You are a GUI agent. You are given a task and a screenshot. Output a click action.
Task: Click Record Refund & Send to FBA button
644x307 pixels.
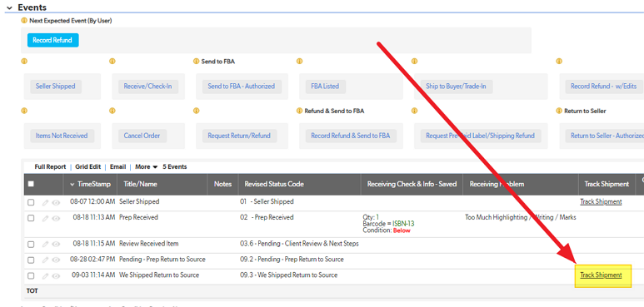351,136
